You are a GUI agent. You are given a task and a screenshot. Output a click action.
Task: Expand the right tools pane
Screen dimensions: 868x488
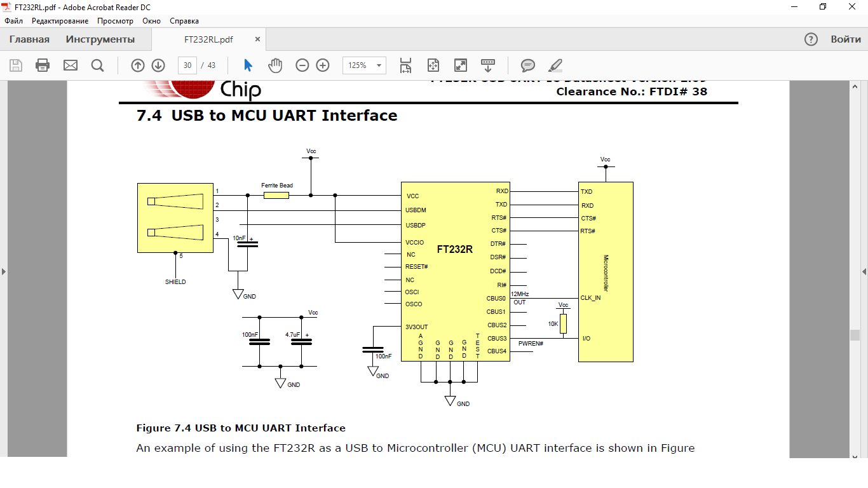pos(864,271)
